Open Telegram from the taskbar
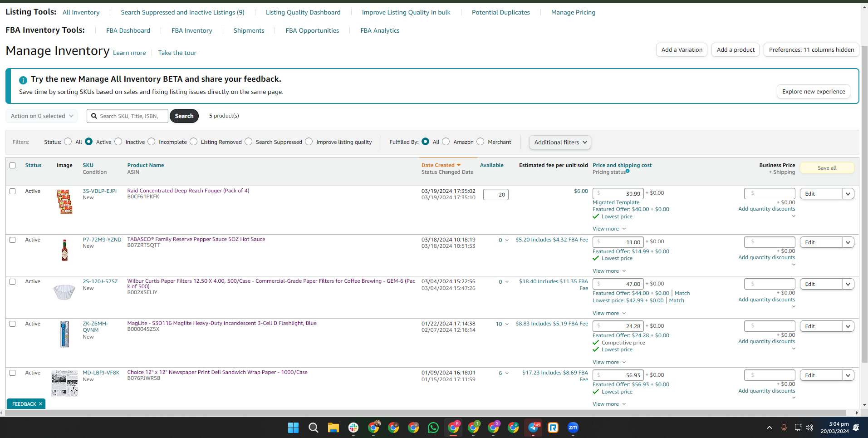Screen dimensions: 868x438 pos(533,428)
